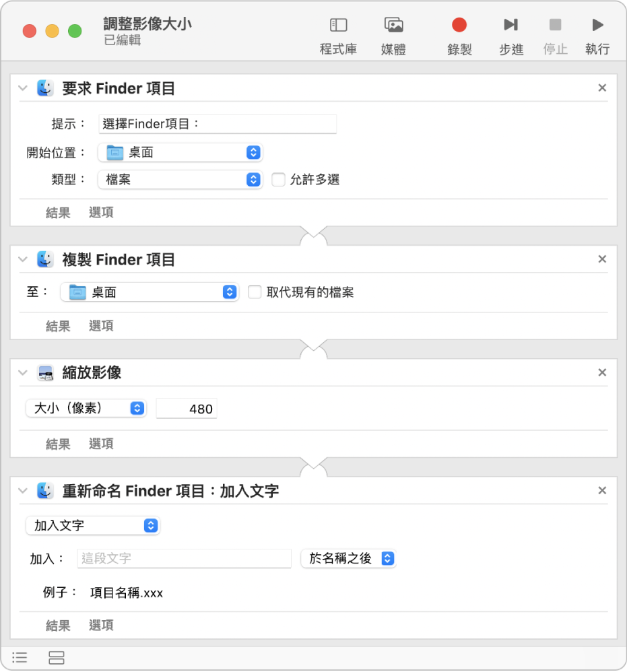Remove the 縮放影像 action
627x672 pixels.
(x=602, y=372)
